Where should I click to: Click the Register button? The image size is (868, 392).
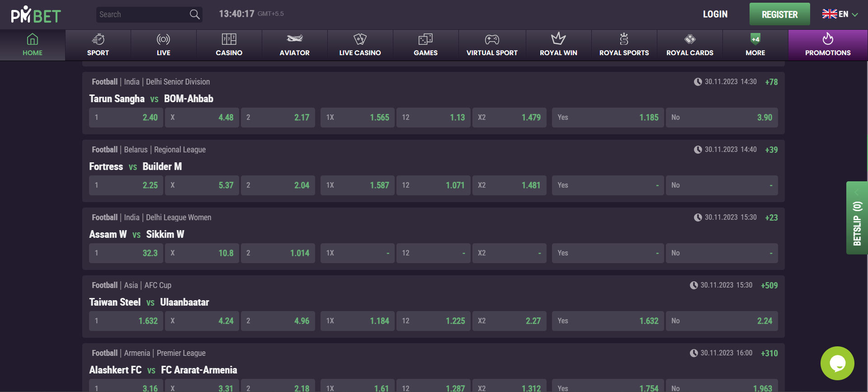pyautogui.click(x=779, y=14)
